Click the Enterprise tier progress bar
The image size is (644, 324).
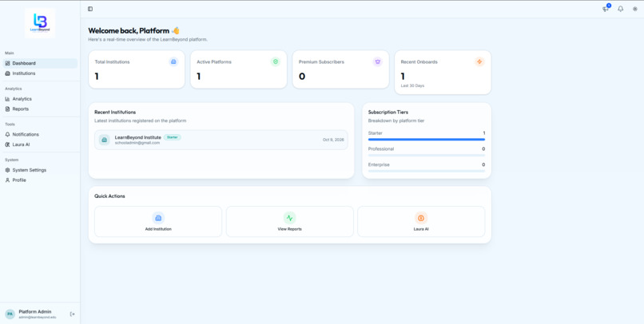pos(427,171)
